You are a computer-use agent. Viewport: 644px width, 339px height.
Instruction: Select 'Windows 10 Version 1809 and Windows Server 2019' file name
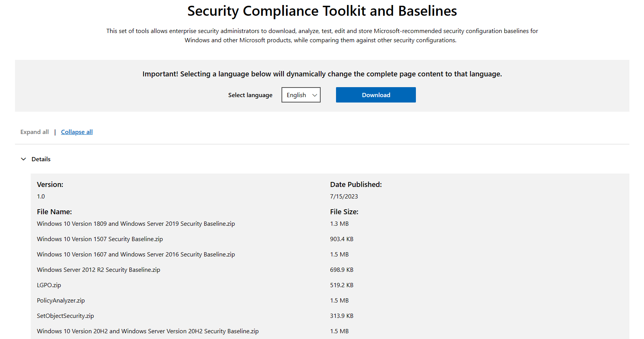(136, 224)
